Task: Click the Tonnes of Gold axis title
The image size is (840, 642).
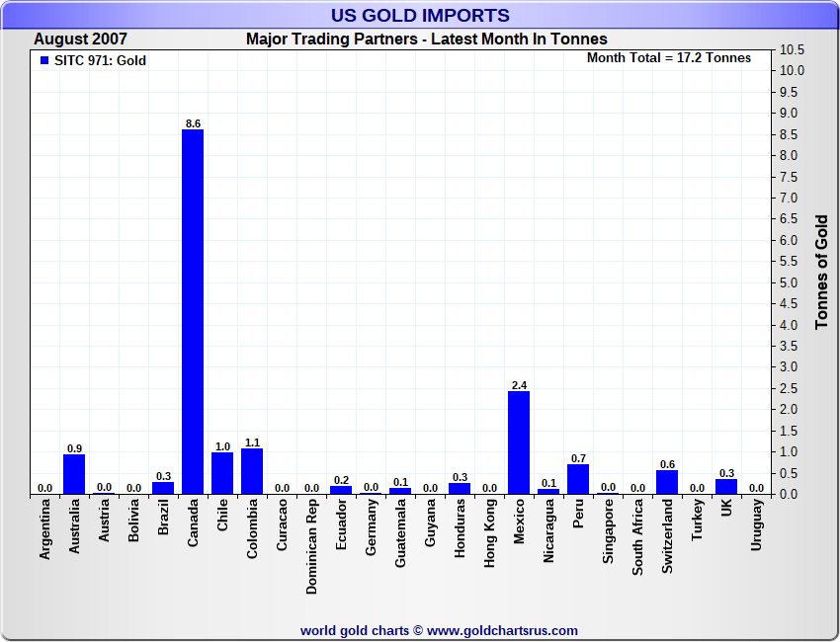Action: (x=821, y=272)
